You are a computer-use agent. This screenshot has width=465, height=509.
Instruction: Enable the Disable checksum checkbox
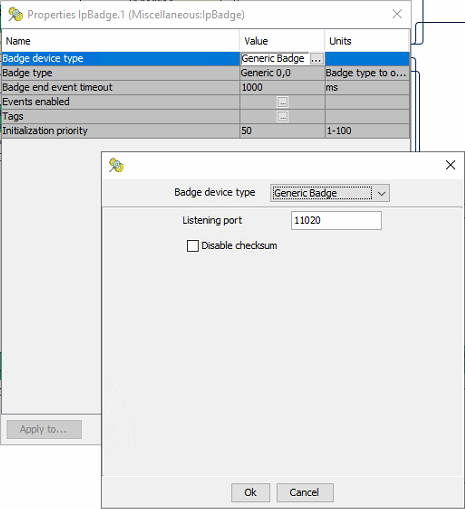[193, 246]
